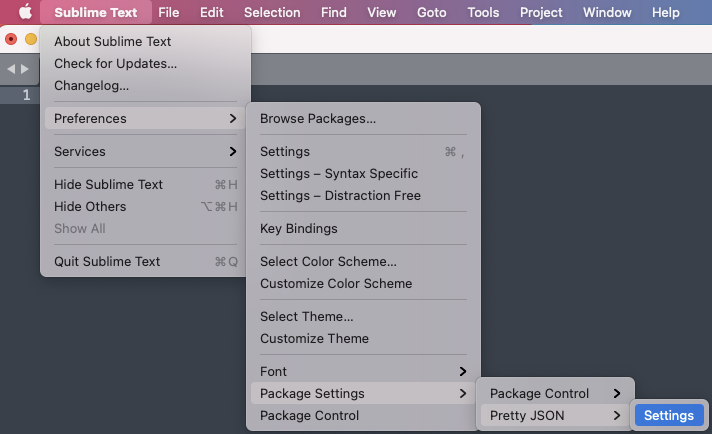This screenshot has height=434, width=712.
Task: Open the Find menu
Action: click(334, 12)
